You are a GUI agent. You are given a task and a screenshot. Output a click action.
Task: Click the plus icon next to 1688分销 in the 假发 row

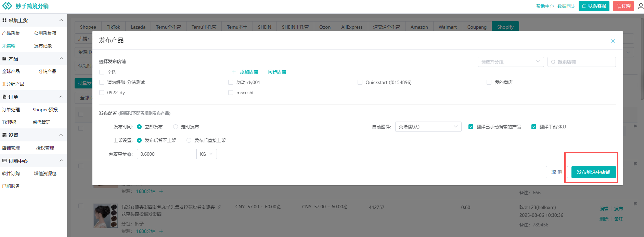(161, 231)
